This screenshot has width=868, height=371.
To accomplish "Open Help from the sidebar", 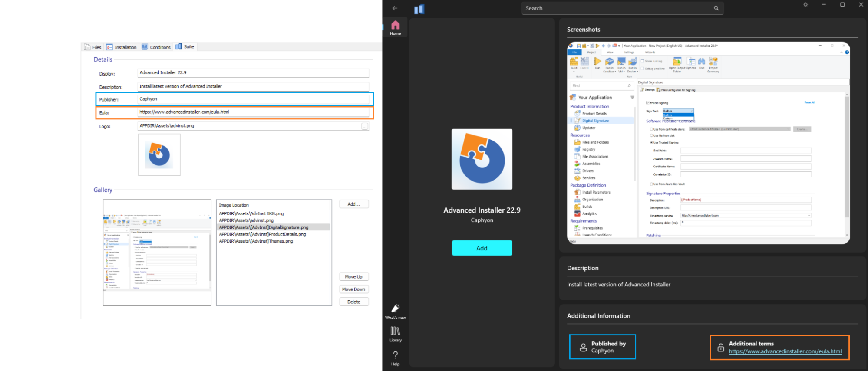I will click(x=395, y=358).
